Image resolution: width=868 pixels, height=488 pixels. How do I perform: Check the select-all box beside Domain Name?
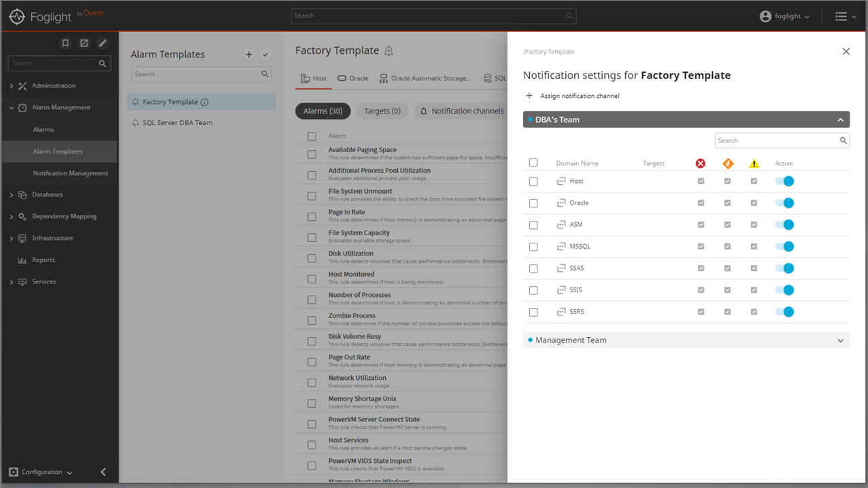533,162
